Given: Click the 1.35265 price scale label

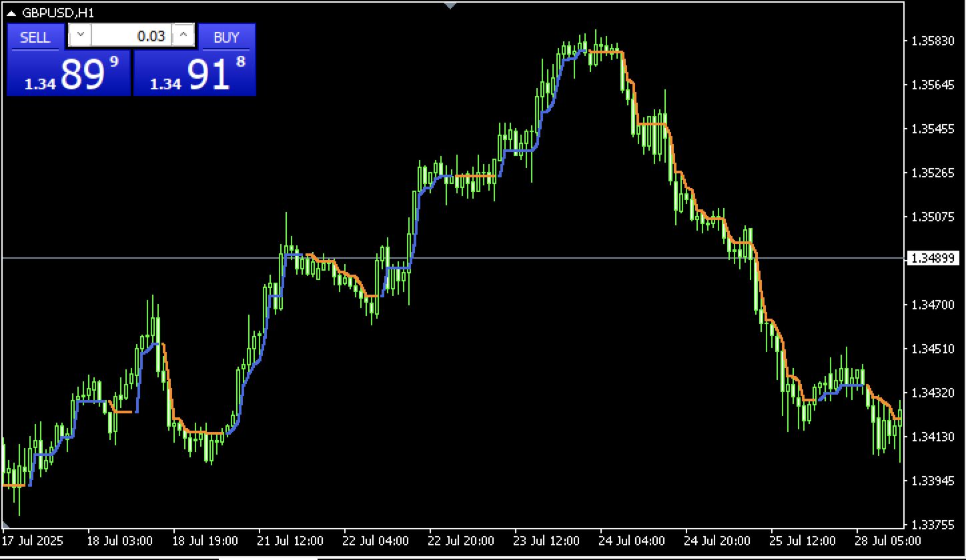Looking at the screenshot, I should click(932, 173).
